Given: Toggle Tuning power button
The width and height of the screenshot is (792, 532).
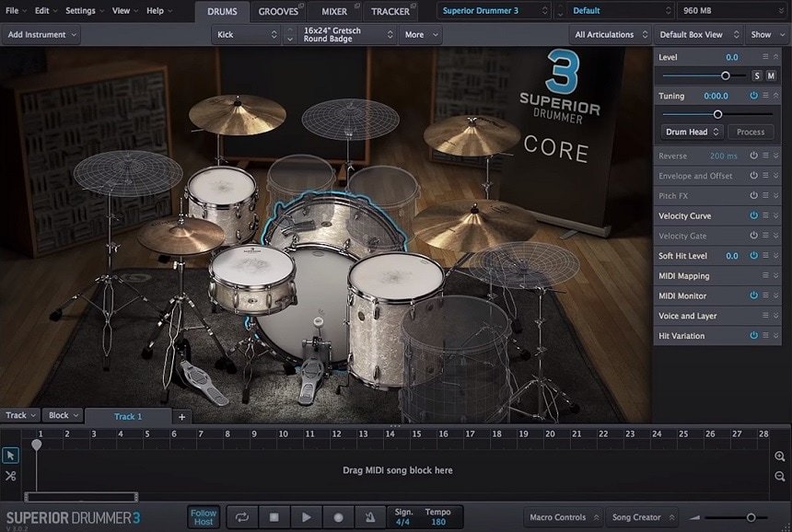Looking at the screenshot, I should point(753,96).
